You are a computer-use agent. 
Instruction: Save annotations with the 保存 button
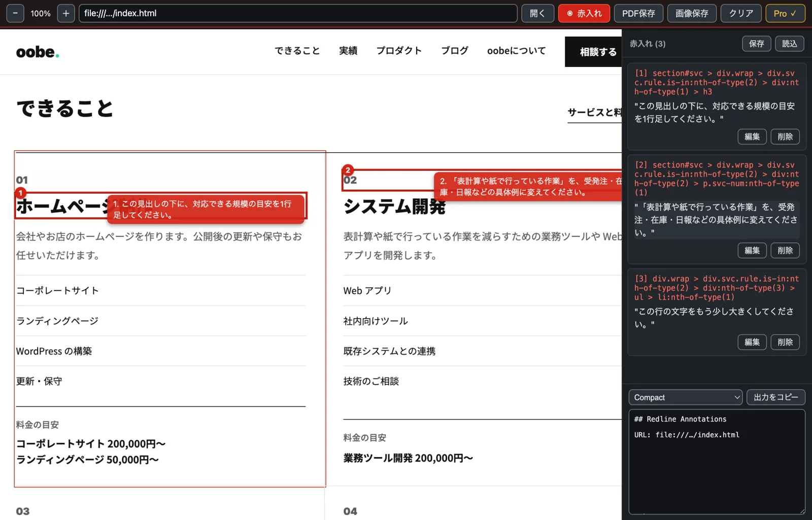tap(756, 44)
